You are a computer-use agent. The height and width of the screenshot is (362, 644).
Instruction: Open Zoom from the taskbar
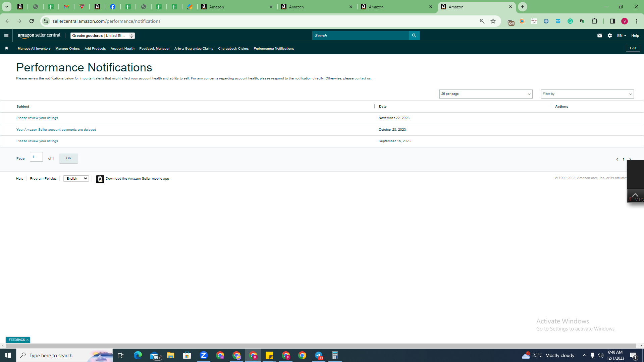click(204, 355)
